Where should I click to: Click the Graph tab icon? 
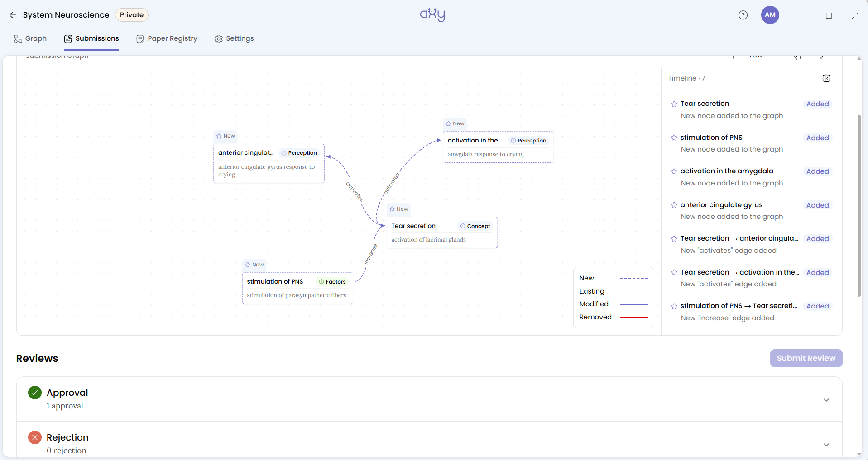[18, 38]
